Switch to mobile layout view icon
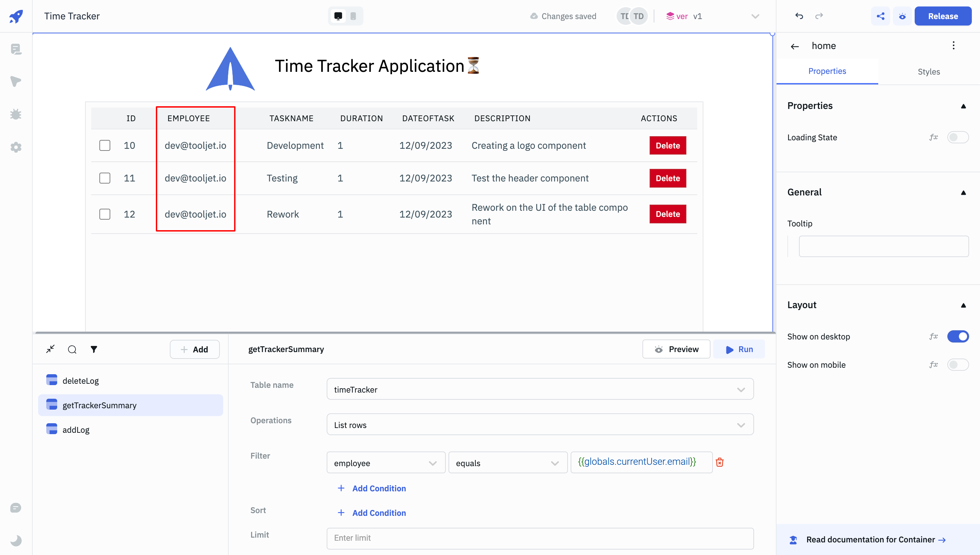 [353, 16]
